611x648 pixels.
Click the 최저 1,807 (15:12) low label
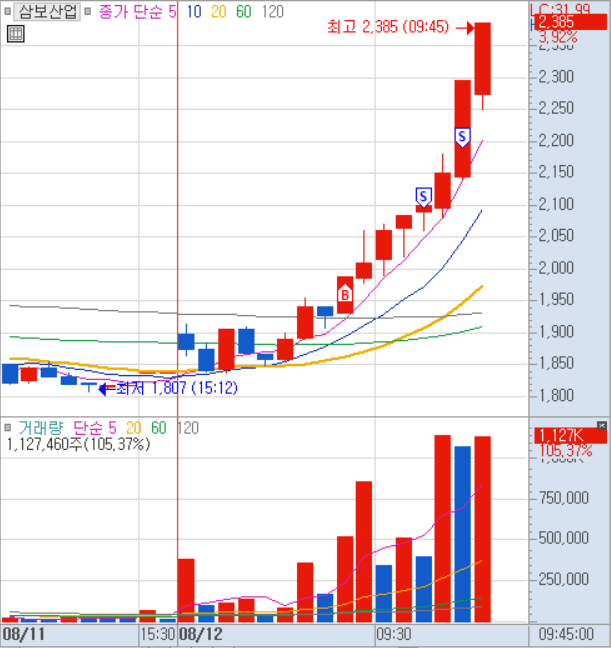177,388
